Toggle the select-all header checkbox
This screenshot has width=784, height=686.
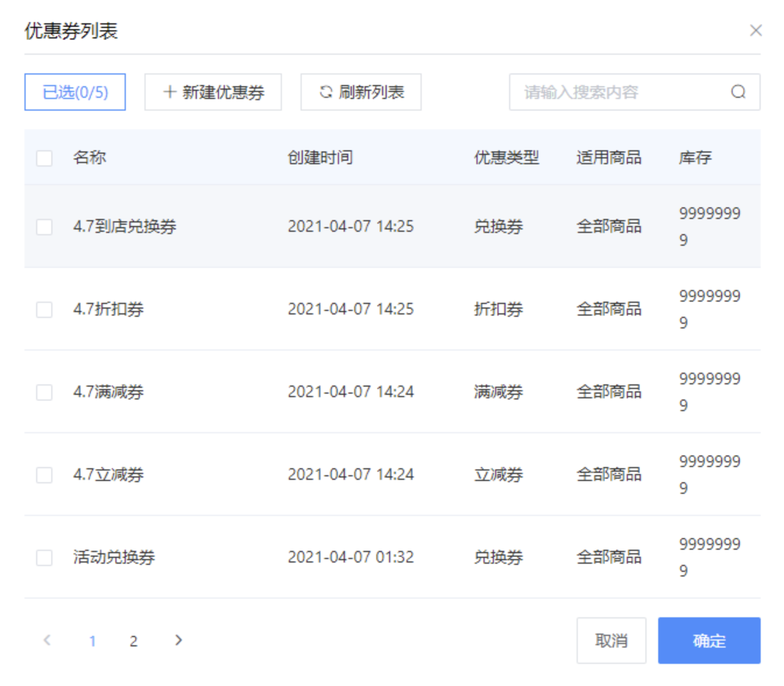pos(44,158)
